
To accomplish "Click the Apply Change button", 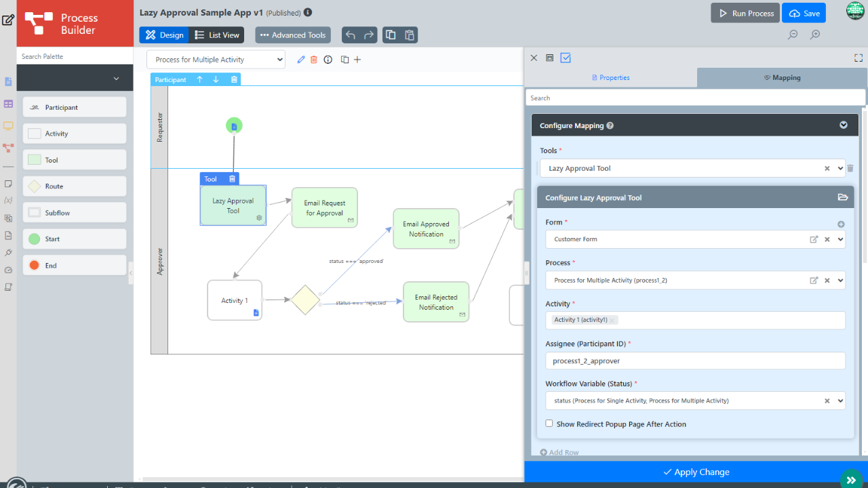I will pos(696,472).
